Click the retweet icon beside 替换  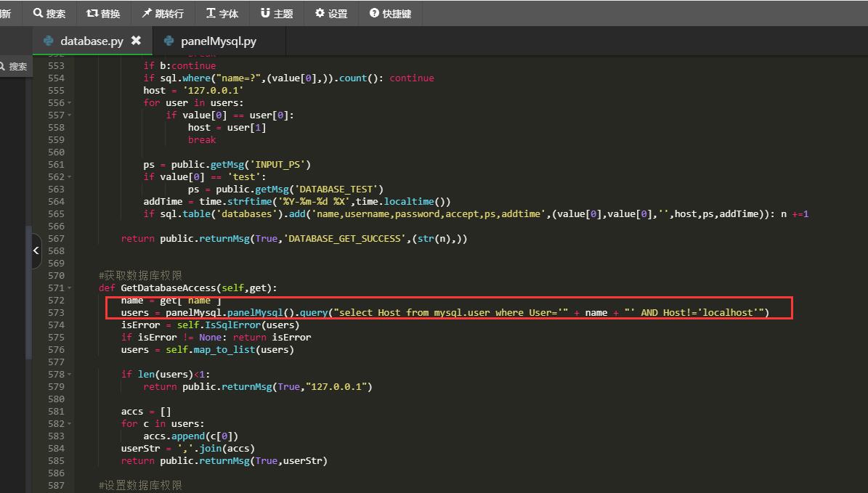[92, 13]
